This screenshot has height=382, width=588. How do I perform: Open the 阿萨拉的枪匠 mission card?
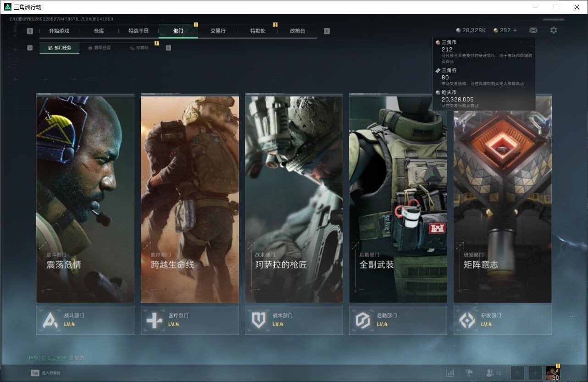294,199
